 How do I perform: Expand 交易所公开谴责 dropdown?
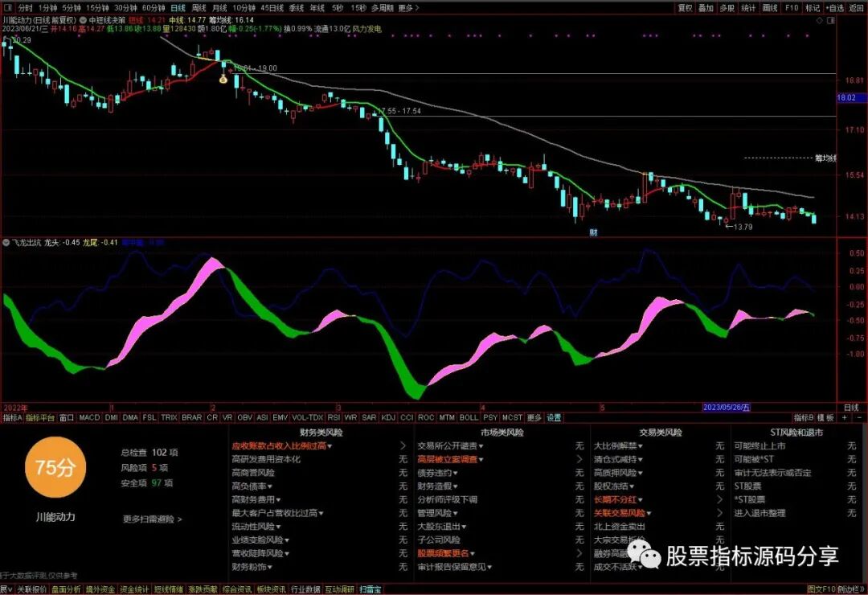coord(481,446)
